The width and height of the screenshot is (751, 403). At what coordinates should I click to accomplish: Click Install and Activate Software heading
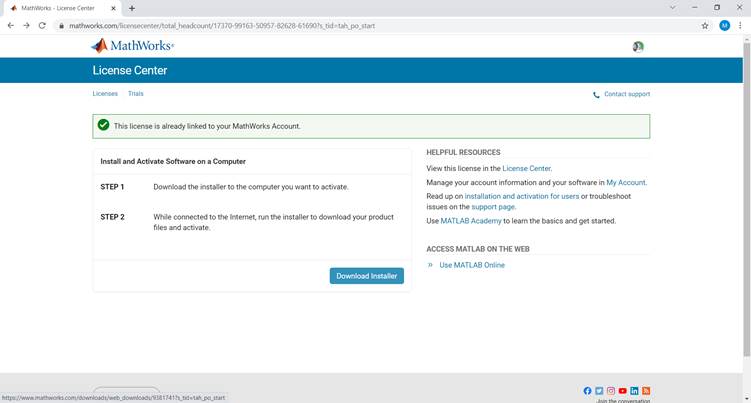point(173,161)
